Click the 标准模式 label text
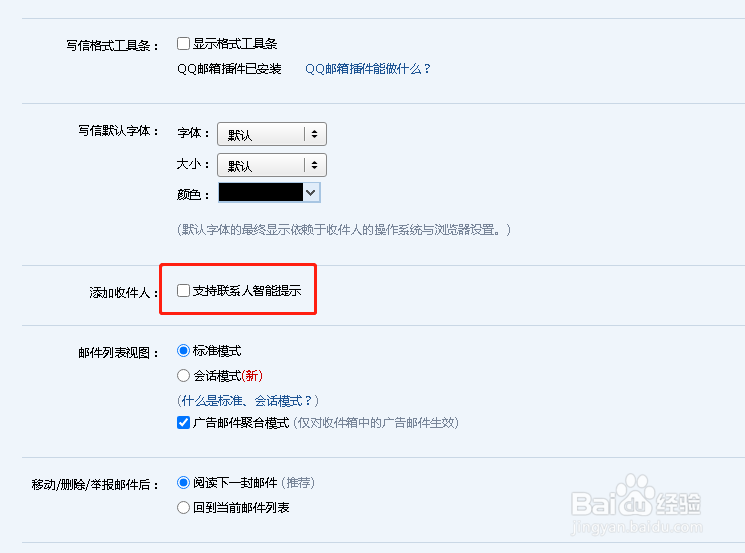The width and height of the screenshot is (745, 553). tap(217, 351)
